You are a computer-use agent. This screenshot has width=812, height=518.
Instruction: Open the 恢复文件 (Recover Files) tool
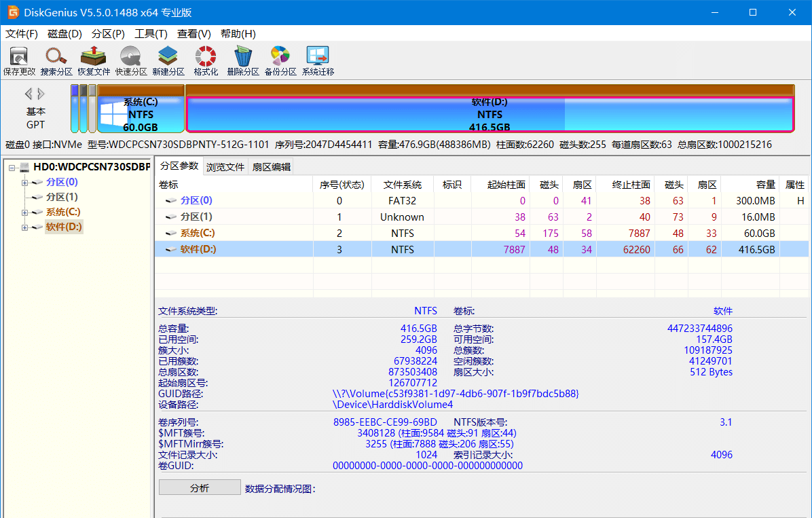(93, 60)
